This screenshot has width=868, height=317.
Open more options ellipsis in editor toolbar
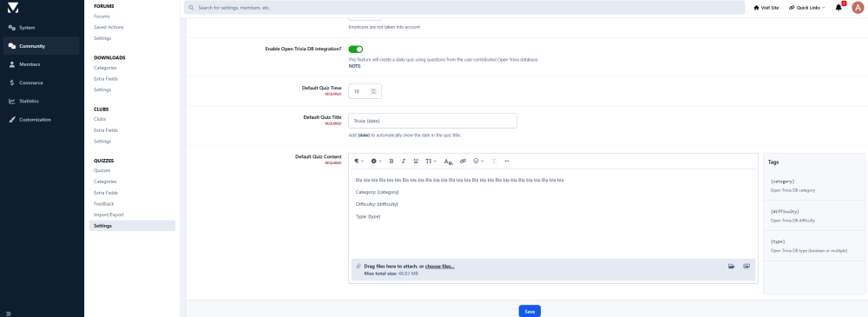point(507,162)
